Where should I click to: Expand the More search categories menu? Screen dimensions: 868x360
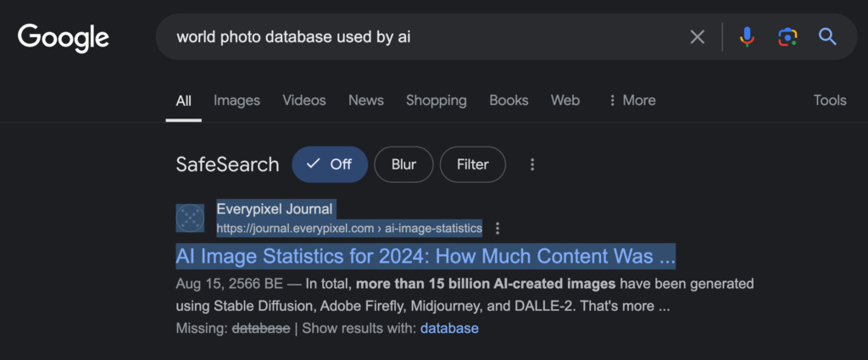click(x=632, y=100)
